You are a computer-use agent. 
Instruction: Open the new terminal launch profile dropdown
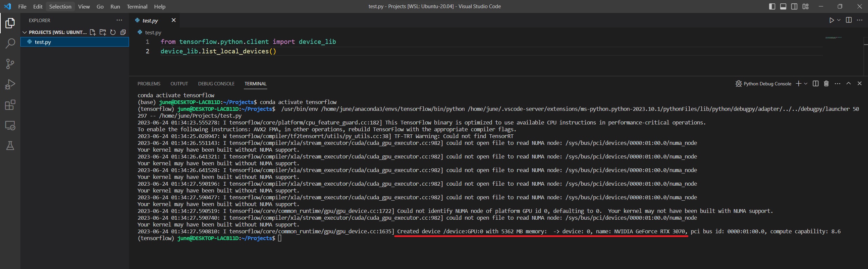(806, 84)
